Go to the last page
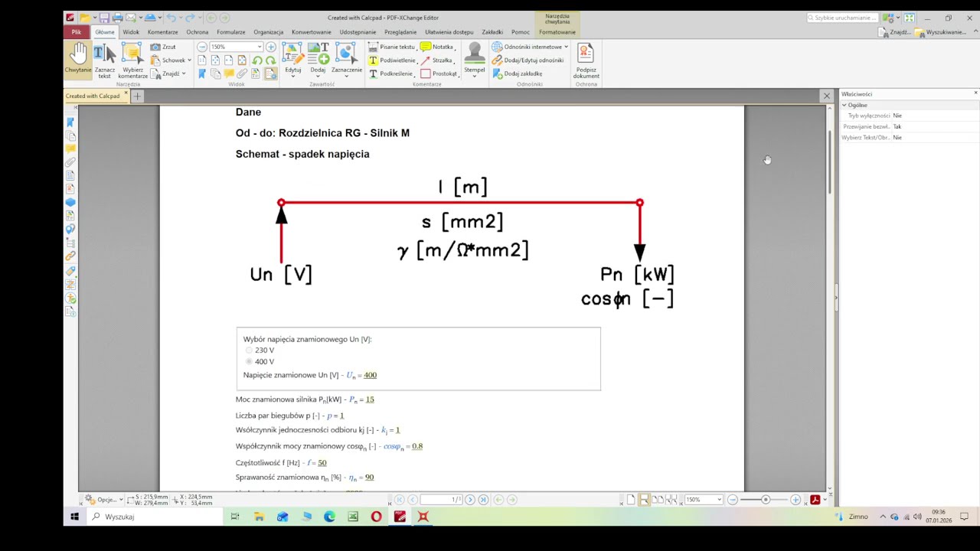The image size is (980, 551). [483, 500]
